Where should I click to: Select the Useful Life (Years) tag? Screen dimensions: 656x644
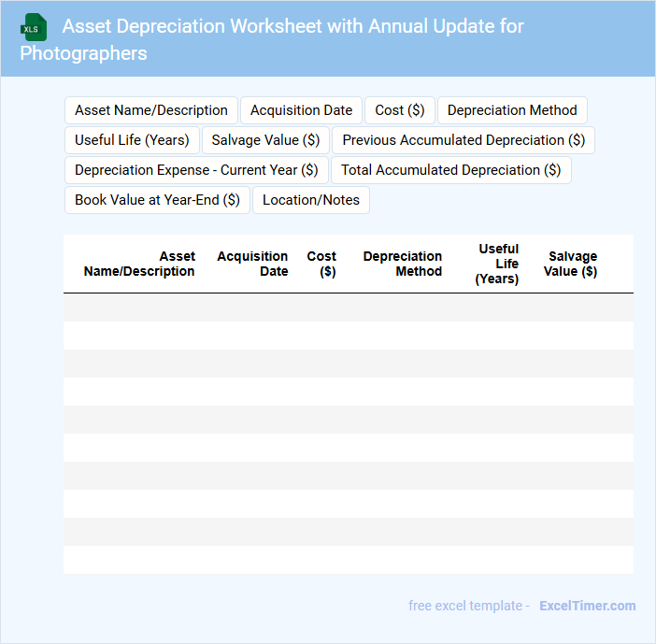(x=132, y=140)
